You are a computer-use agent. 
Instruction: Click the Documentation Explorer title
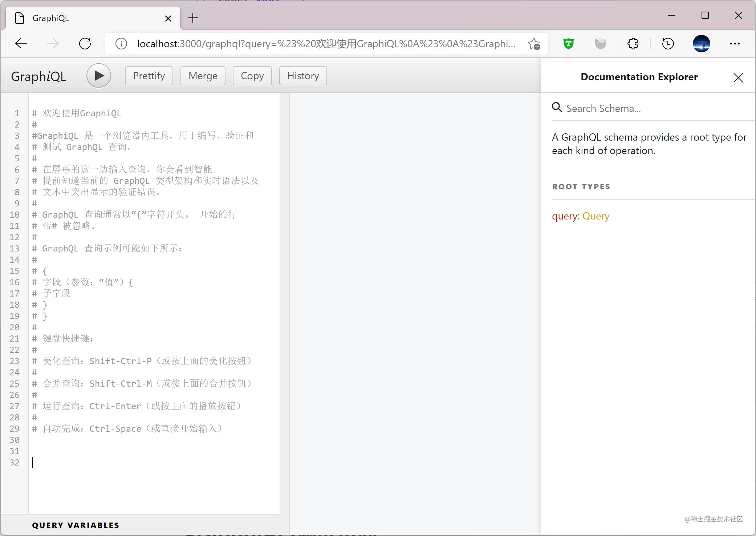(x=639, y=77)
